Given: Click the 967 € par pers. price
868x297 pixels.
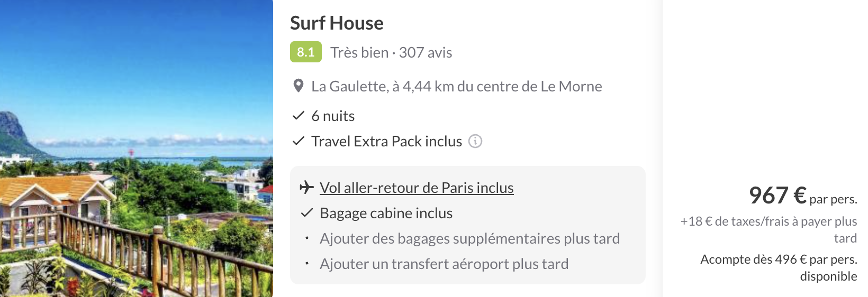Looking at the screenshot, I should pyautogui.click(x=802, y=196).
